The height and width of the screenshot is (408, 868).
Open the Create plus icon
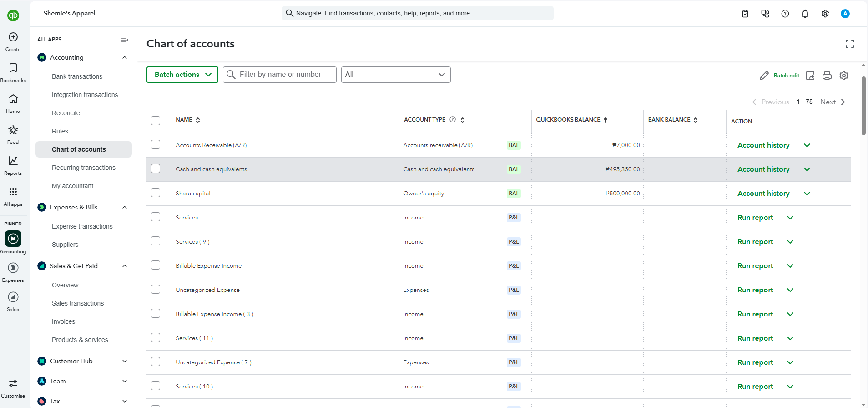point(13,37)
